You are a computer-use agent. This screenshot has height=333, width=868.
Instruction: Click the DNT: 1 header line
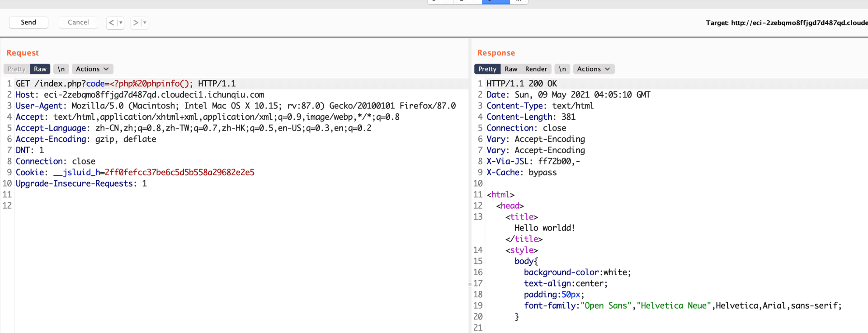click(x=30, y=150)
